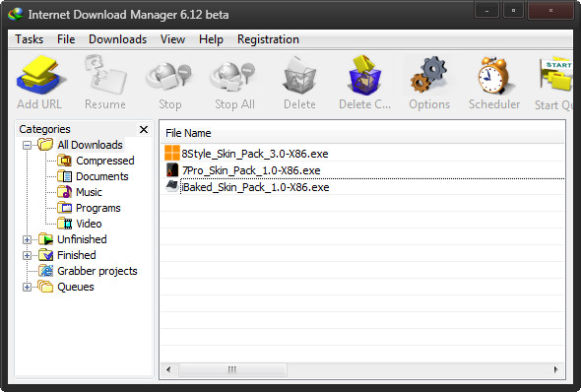Open the View menu
Screen dimensions: 581x392
[x=172, y=39]
